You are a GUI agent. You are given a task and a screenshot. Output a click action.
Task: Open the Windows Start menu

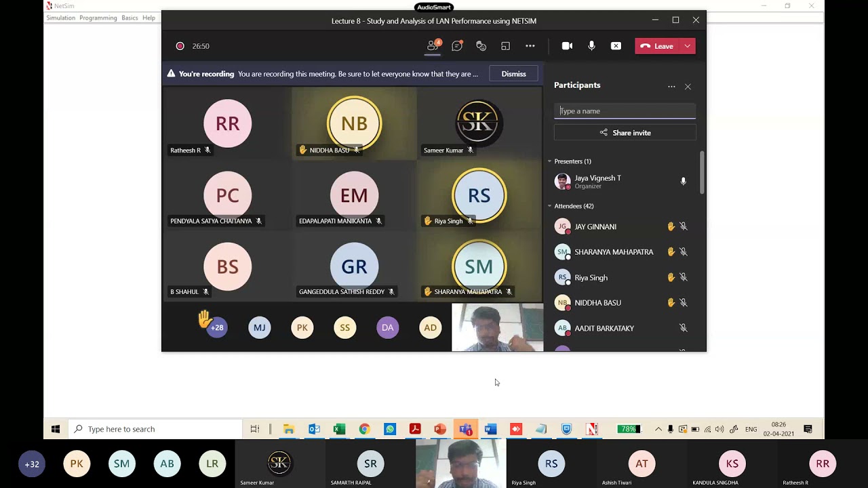[56, 429]
